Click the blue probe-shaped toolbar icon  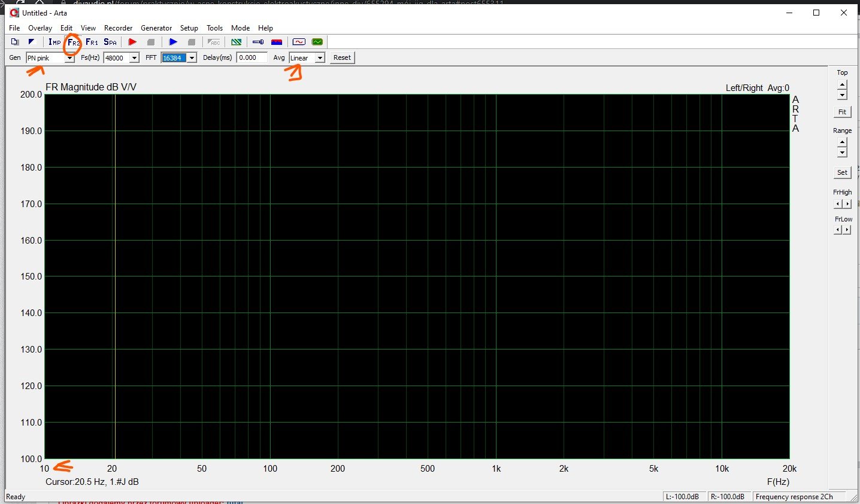258,42
